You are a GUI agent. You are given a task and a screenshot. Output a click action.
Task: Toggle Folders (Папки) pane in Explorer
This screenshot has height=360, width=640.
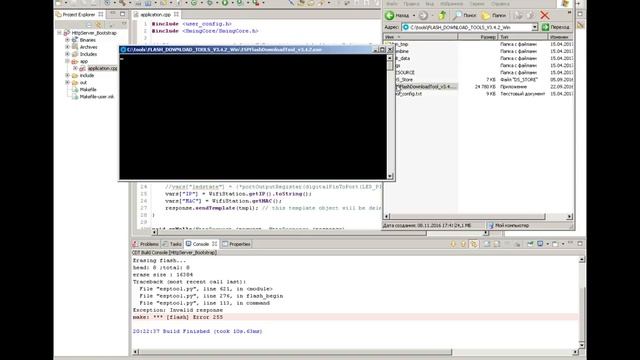click(494, 16)
